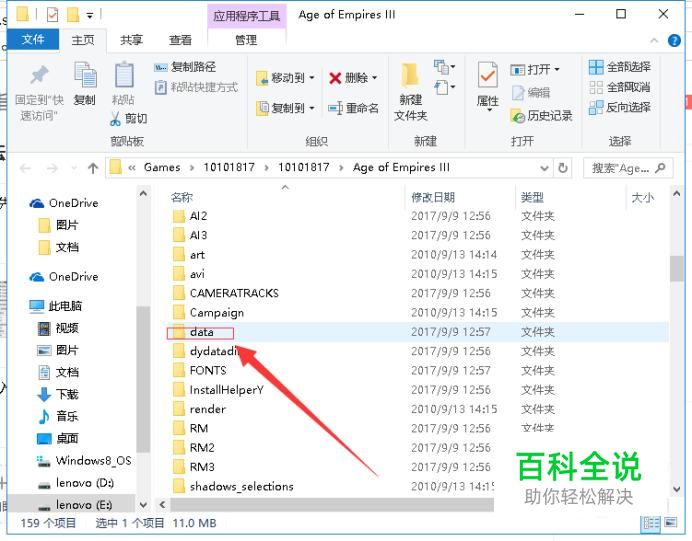This screenshot has height=541, width=692.
Task: Sort by Name (名称) column header
Action: point(181,197)
